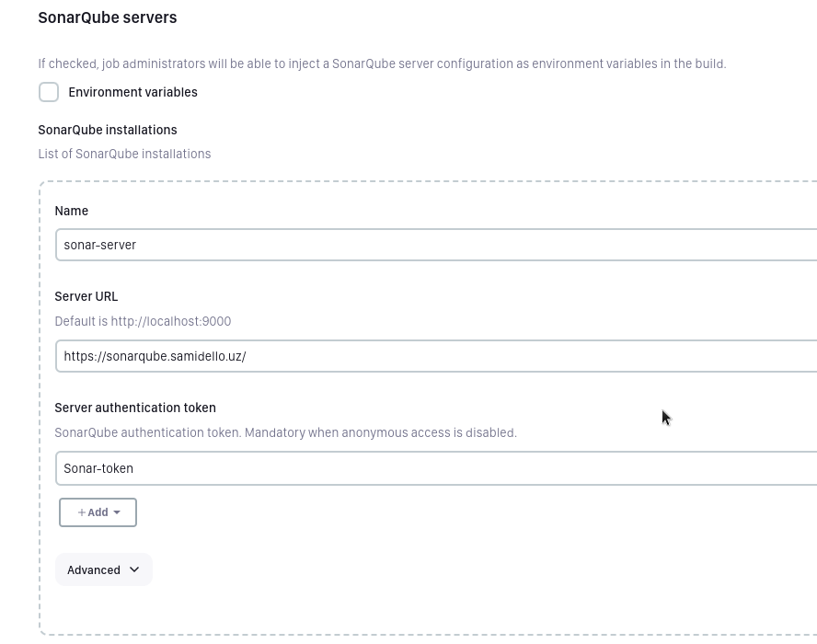
Task: Click into the Server URL input field
Action: tap(432, 356)
